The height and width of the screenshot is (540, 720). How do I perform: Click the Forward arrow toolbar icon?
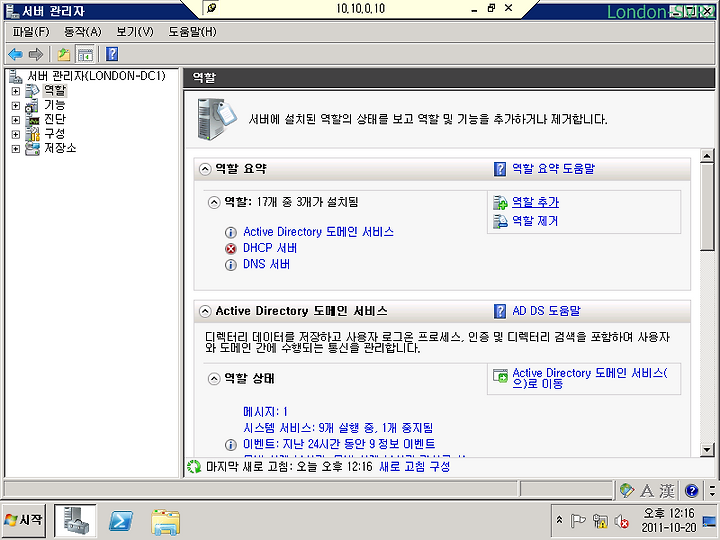(35, 54)
